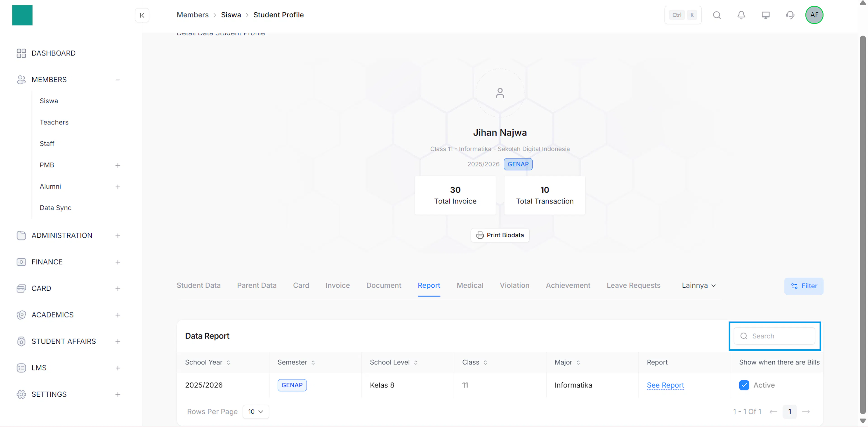The height and width of the screenshot is (427, 868).
Task: Switch to the Document tab
Action: [x=384, y=285]
